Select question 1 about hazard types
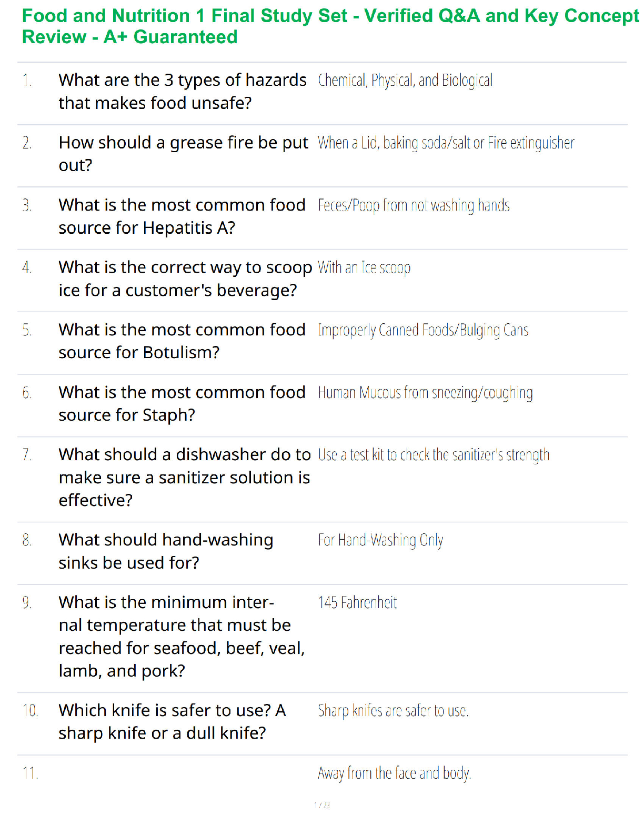This screenshot has height=834, width=644. (x=183, y=92)
